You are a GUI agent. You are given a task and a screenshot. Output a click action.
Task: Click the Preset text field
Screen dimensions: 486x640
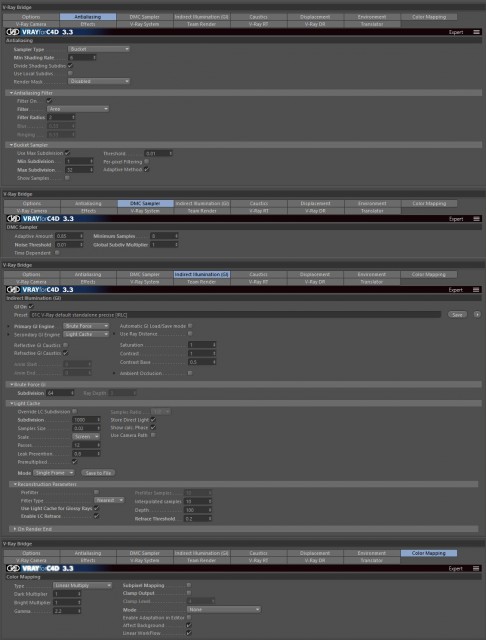pos(235,315)
